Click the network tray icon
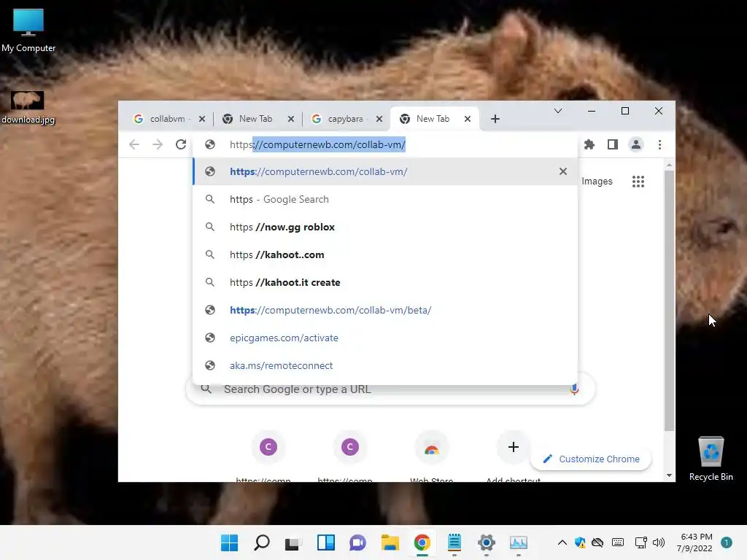The height and width of the screenshot is (560, 747). tap(640, 542)
